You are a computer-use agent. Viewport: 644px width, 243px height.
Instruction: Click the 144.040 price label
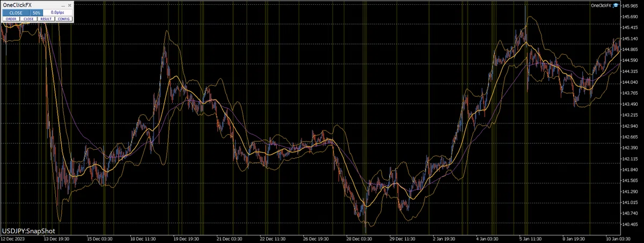pyautogui.click(x=630, y=83)
